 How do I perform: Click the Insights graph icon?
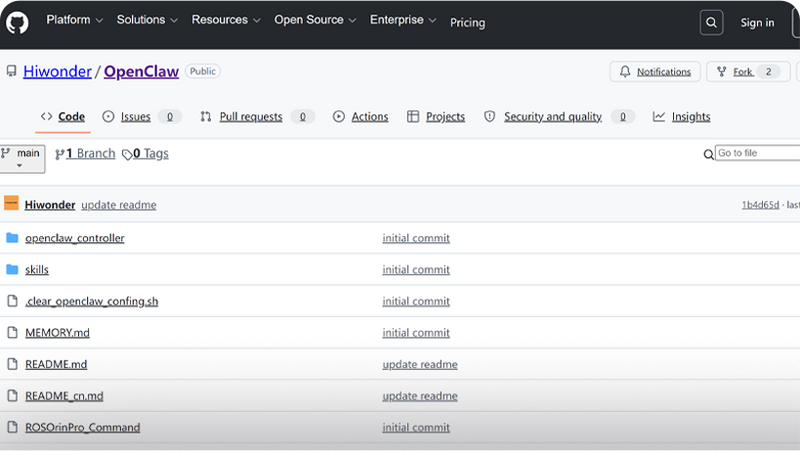pyautogui.click(x=659, y=116)
